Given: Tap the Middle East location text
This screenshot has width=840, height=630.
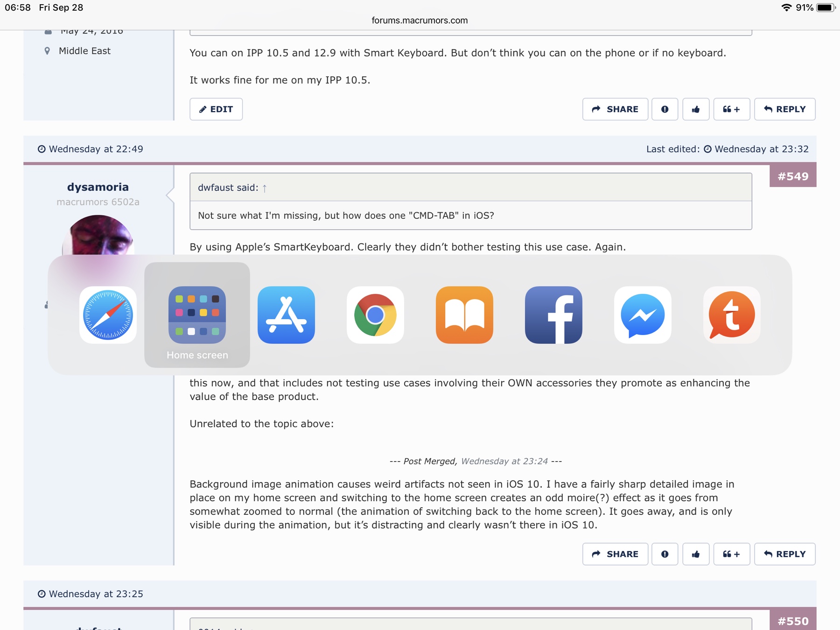Looking at the screenshot, I should click(x=84, y=50).
